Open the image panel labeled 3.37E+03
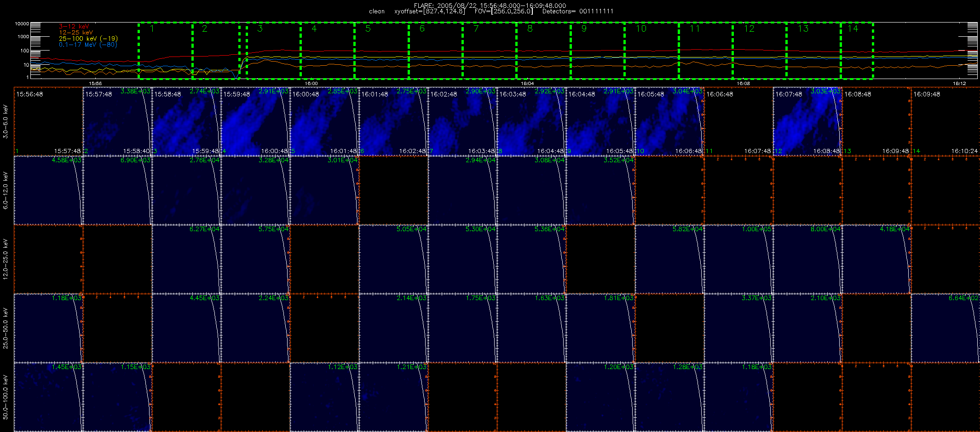Image resolution: width=980 pixels, height=432 pixels. tap(738, 328)
